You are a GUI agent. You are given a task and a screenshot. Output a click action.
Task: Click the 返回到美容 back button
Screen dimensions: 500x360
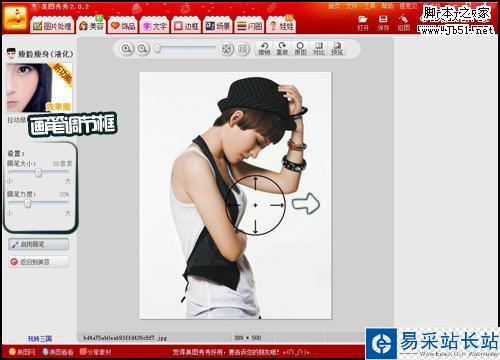(x=39, y=262)
